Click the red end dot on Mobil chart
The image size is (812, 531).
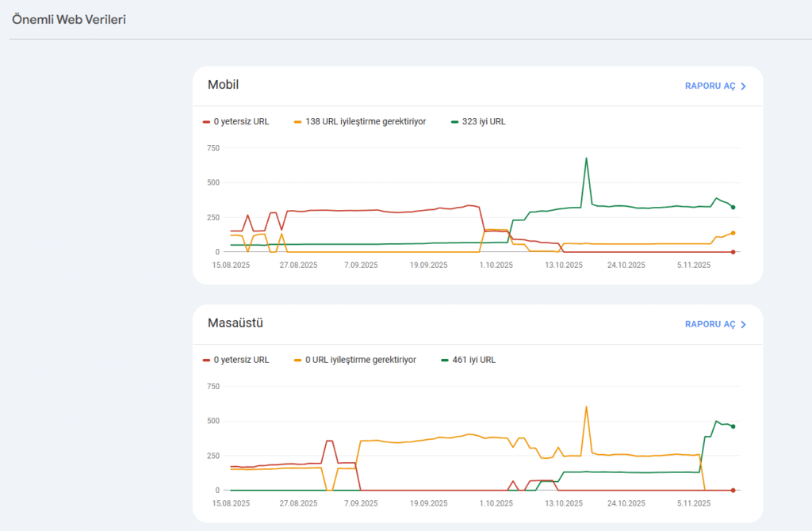733,252
